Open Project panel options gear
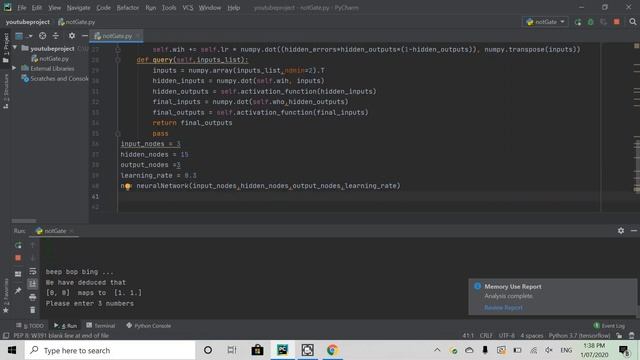640x360 pixels. [x=72, y=36]
